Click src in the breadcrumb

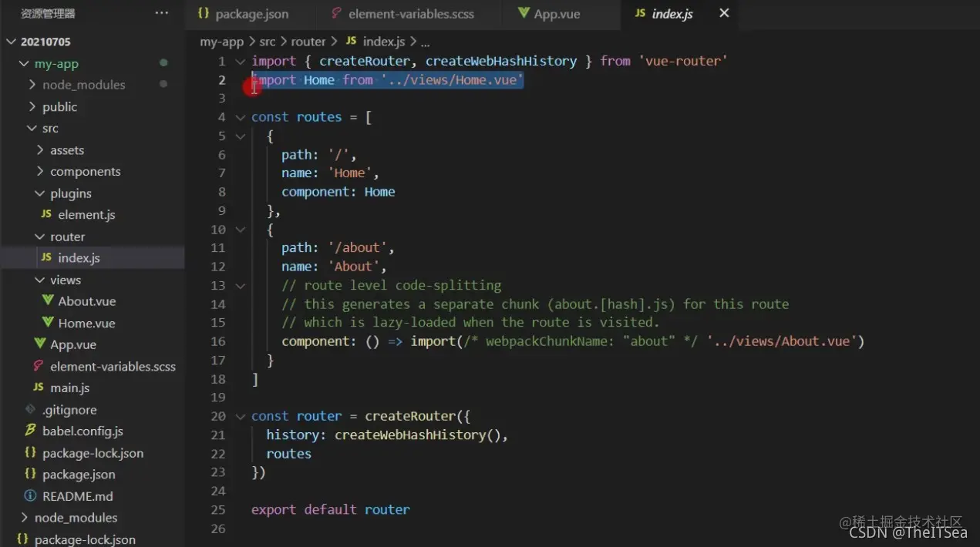point(267,42)
